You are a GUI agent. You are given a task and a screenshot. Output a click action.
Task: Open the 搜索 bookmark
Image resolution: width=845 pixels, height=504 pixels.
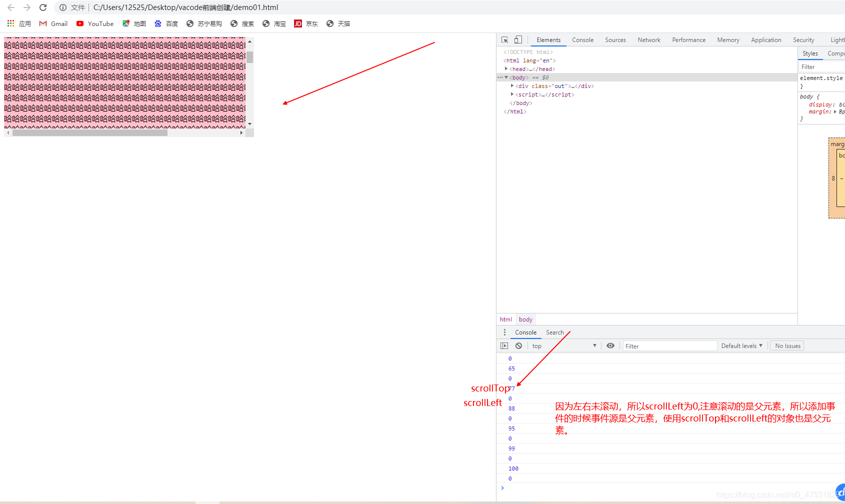[x=242, y=23]
